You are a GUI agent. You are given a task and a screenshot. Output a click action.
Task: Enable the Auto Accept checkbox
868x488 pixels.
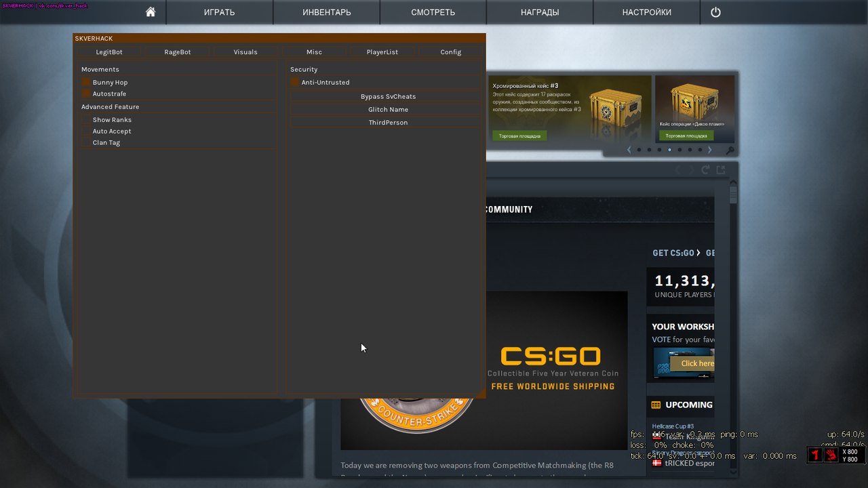tap(86, 131)
